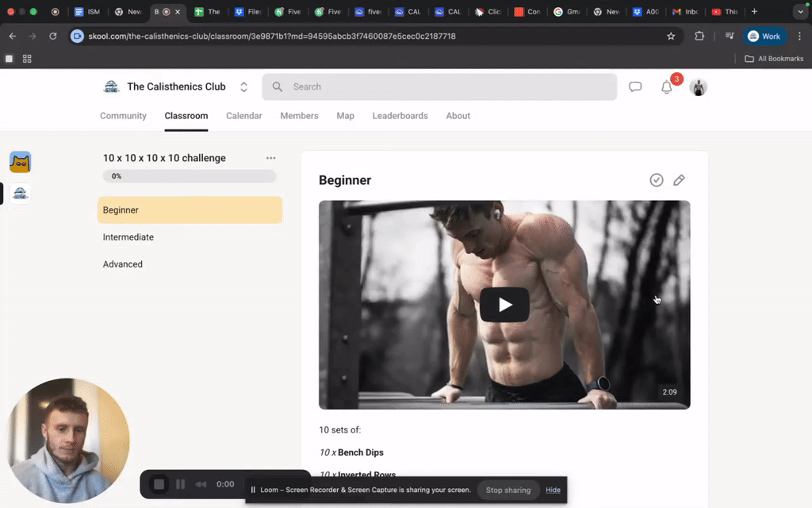Viewport: 812px width, 508px height.
Task: Play the Beginner video
Action: pos(504,305)
